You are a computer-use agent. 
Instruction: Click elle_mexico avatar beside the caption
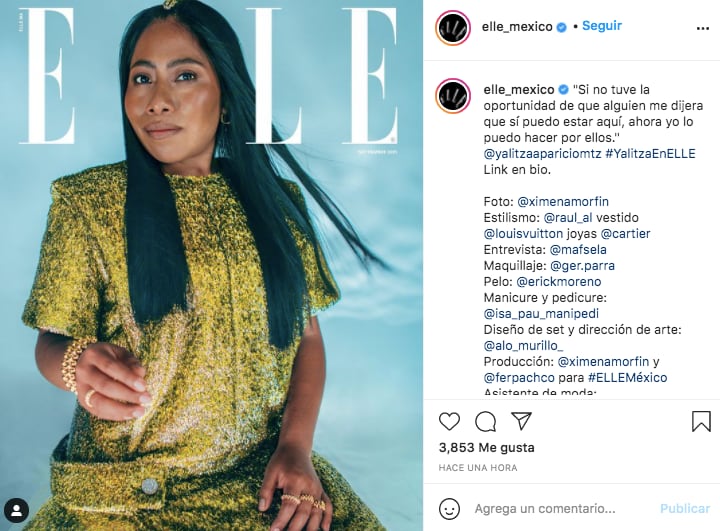pyautogui.click(x=453, y=96)
